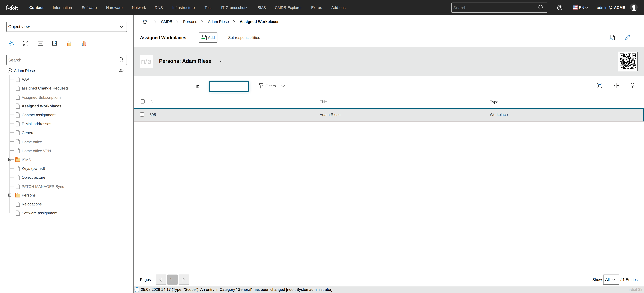Select Contact assignment tree item
Screen dimensions: 644x293
39,115
